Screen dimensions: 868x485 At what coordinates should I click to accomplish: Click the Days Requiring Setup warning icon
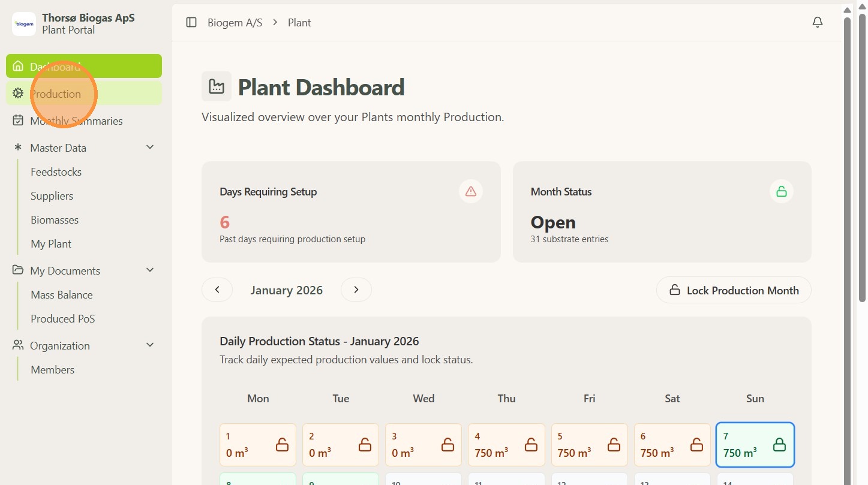click(x=471, y=191)
